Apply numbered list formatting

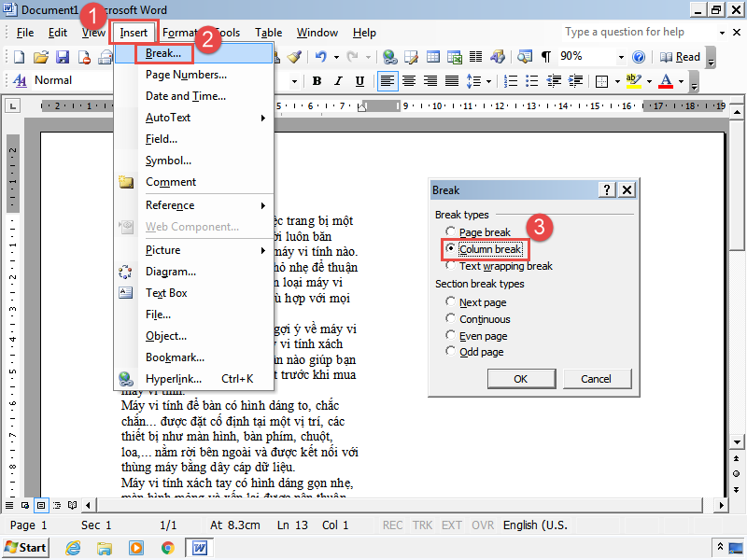point(510,81)
